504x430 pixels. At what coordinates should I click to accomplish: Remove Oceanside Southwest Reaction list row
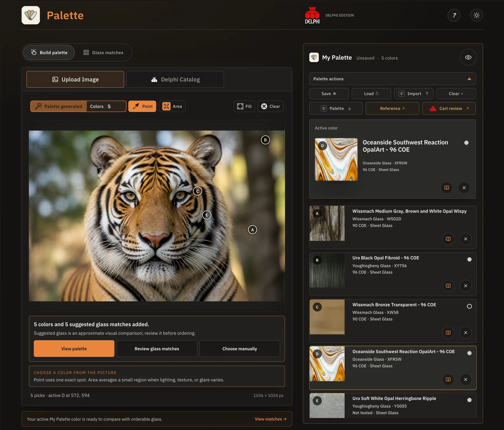[x=466, y=379]
